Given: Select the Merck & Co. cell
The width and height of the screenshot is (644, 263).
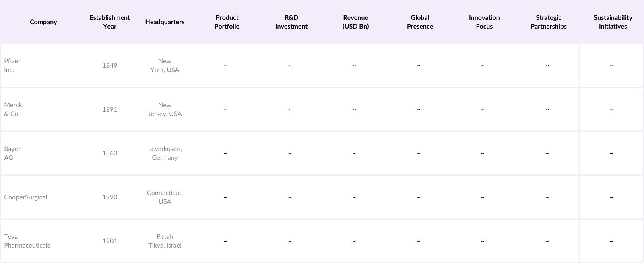Looking at the screenshot, I should point(13,109).
